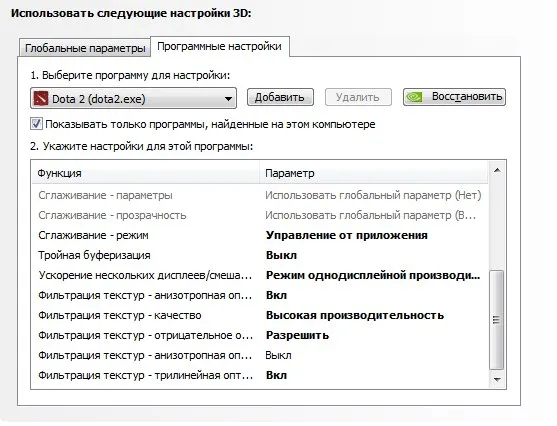Select the Программные настройки tab
Image resolution: width=557 pixels, height=426 pixels.
(220, 47)
